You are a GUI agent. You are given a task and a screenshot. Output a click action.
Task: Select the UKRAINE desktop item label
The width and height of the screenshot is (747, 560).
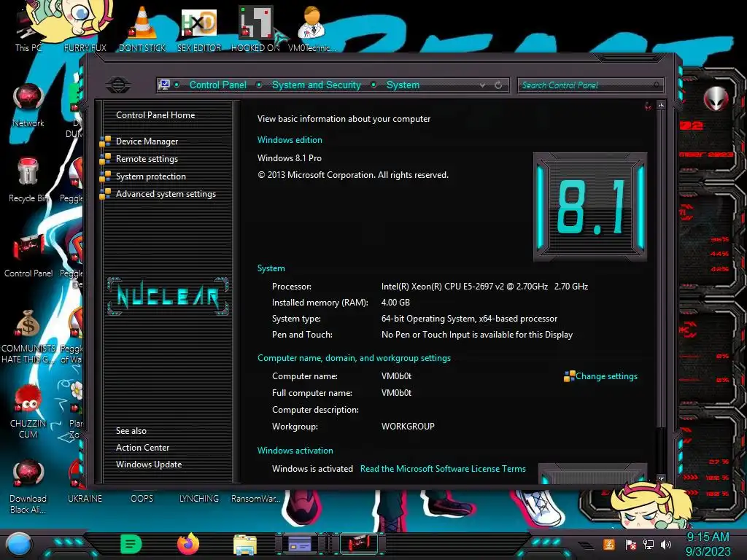click(x=85, y=499)
